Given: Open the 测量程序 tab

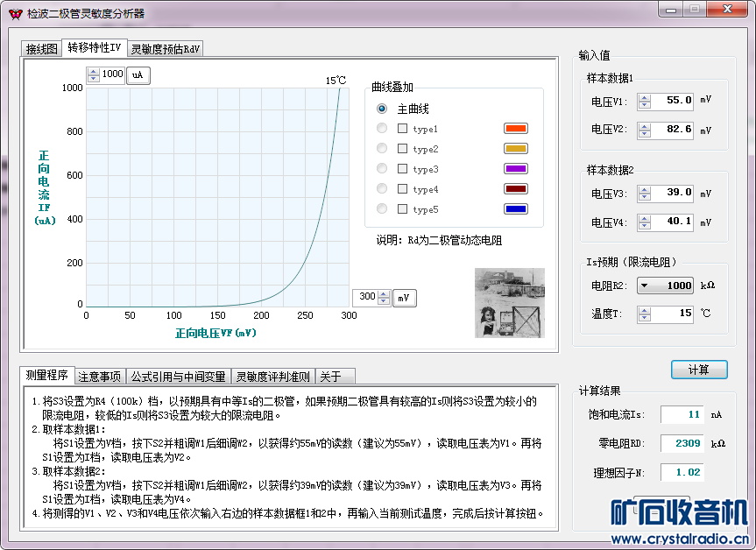Looking at the screenshot, I should (46, 375).
